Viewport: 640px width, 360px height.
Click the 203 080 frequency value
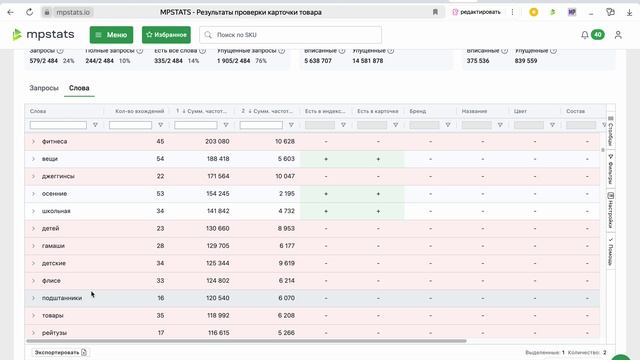pyautogui.click(x=218, y=142)
